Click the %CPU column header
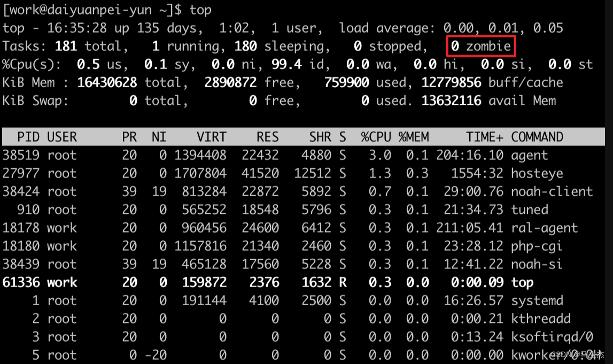The width and height of the screenshot is (613, 364). point(376,137)
